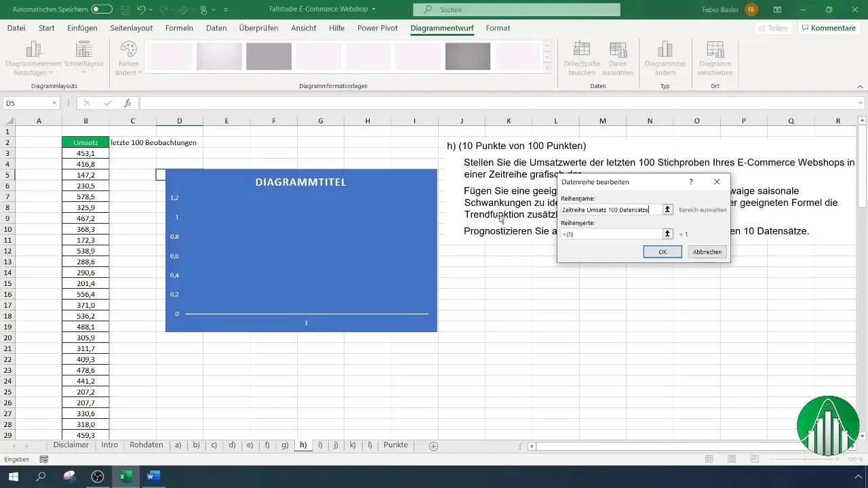Image resolution: width=868 pixels, height=488 pixels.
Task: Switch to the Format ribbon tab
Action: click(x=498, y=28)
